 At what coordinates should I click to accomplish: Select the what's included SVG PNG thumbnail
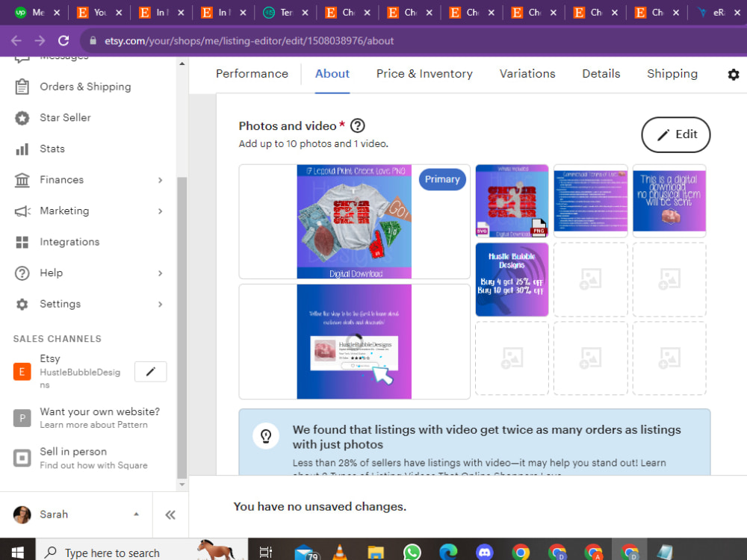coord(512,201)
